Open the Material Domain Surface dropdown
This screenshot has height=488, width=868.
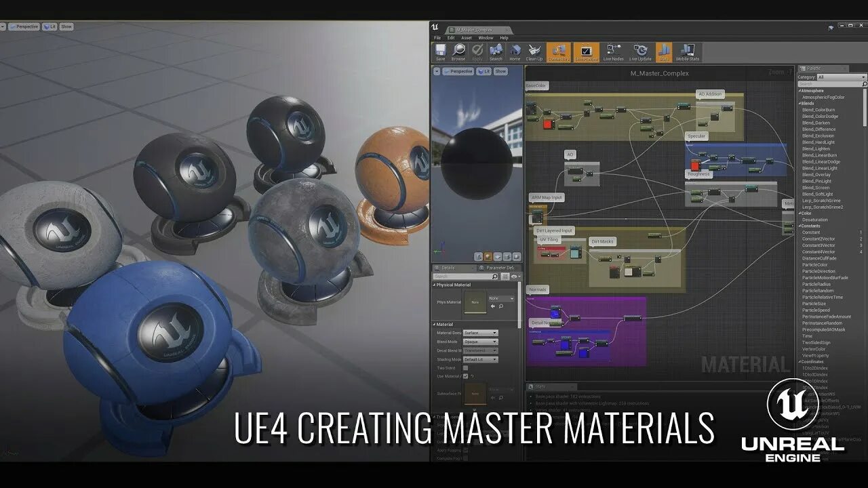point(481,333)
